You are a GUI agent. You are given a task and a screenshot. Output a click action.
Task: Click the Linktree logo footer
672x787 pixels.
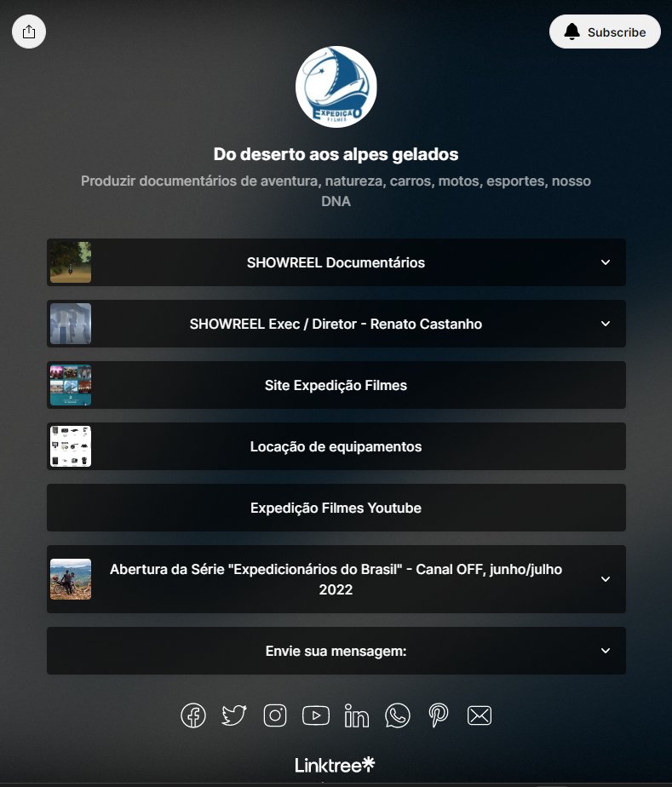[335, 765]
